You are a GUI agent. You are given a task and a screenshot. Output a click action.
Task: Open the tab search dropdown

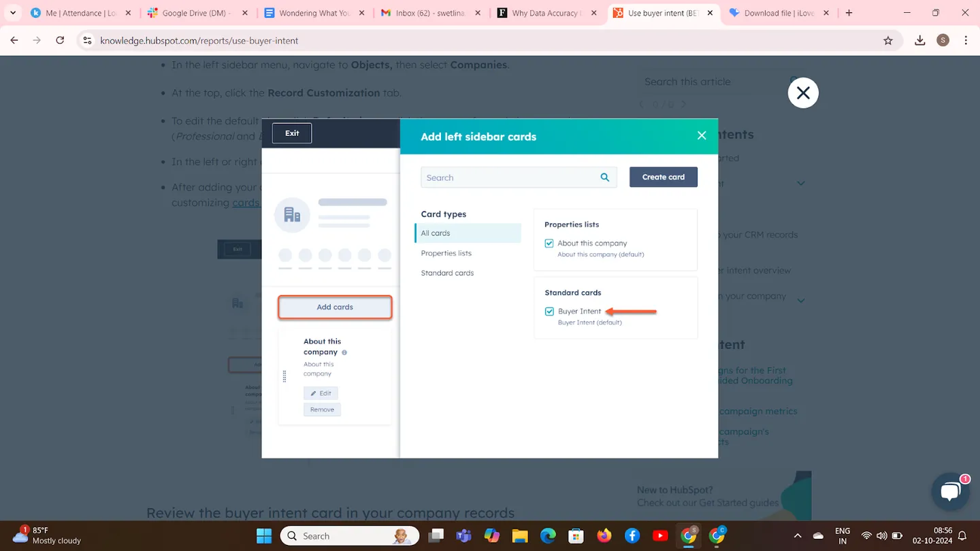point(12,13)
